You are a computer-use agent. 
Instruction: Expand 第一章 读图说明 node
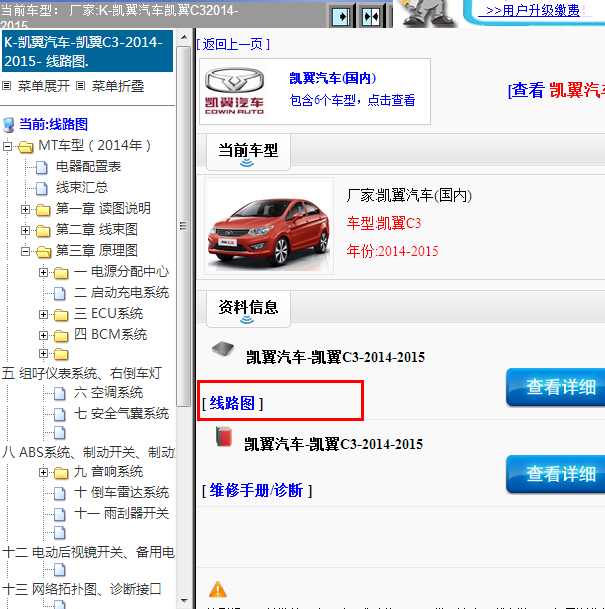(x=25, y=210)
